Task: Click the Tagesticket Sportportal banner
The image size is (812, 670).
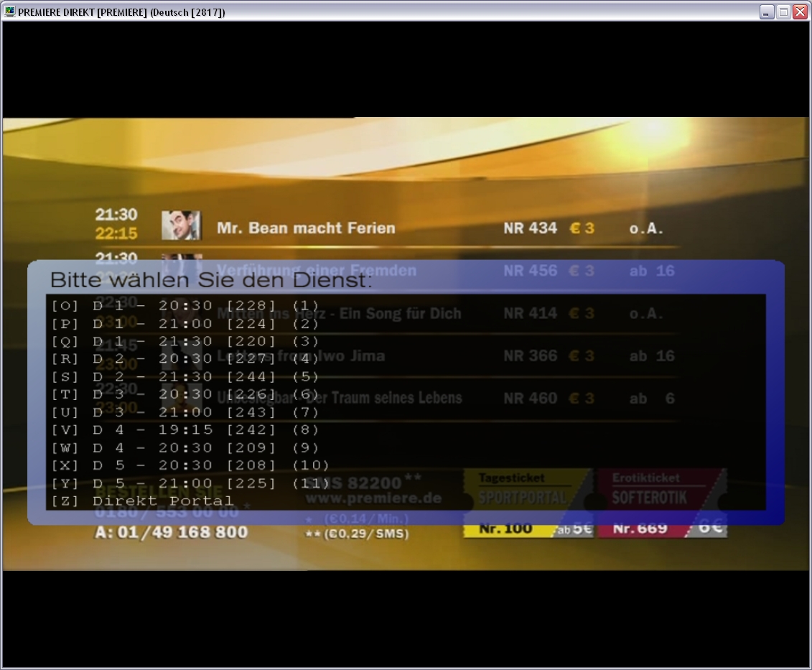Action: (528, 503)
